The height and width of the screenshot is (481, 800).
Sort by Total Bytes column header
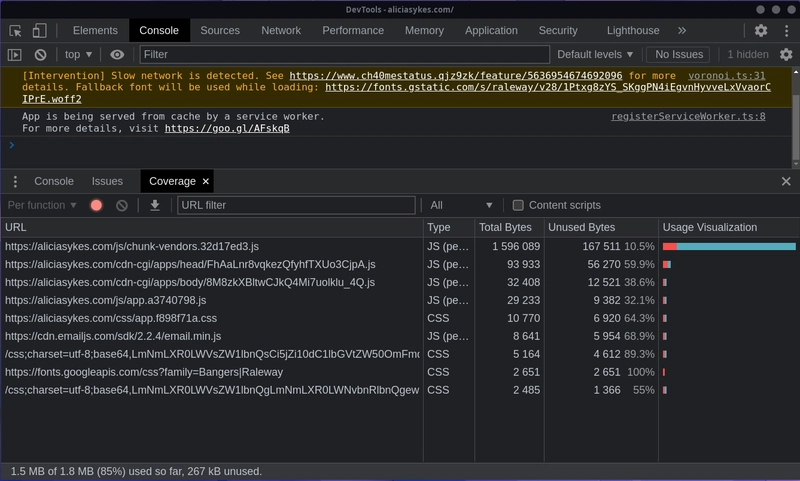(x=509, y=227)
